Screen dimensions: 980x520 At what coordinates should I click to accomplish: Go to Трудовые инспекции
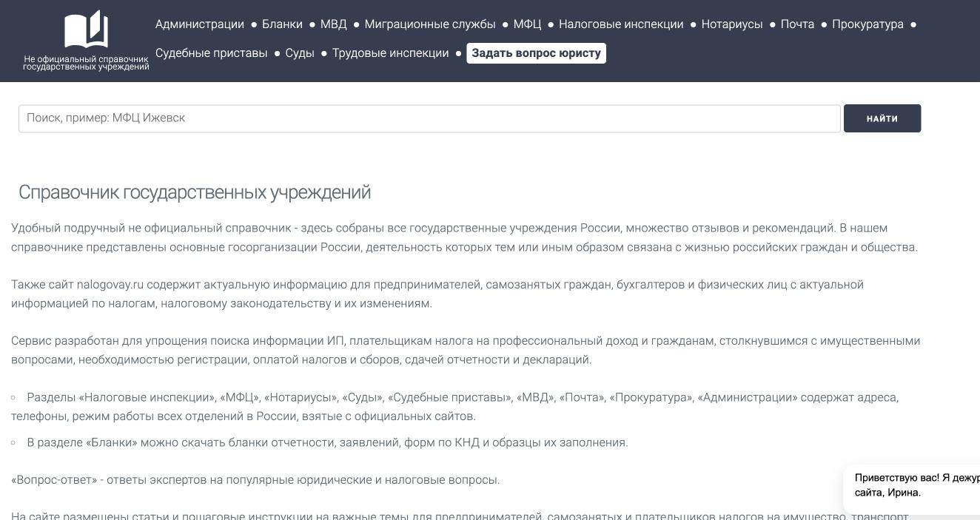click(390, 53)
